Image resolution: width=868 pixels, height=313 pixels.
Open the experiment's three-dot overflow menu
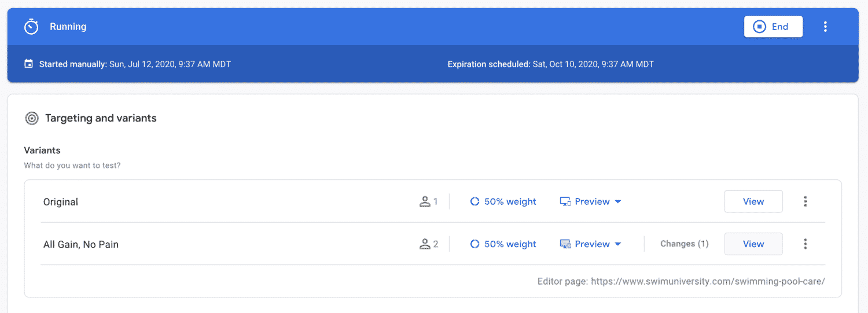[x=825, y=27]
